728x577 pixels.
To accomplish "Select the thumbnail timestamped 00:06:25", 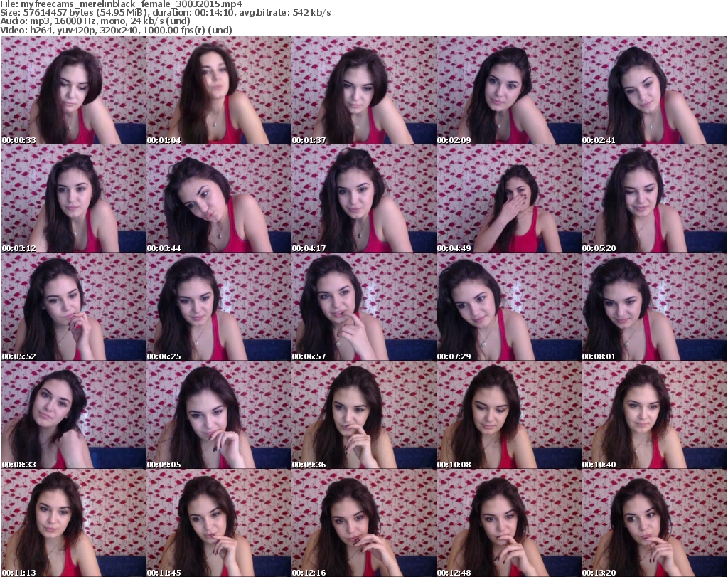I will 219,307.
